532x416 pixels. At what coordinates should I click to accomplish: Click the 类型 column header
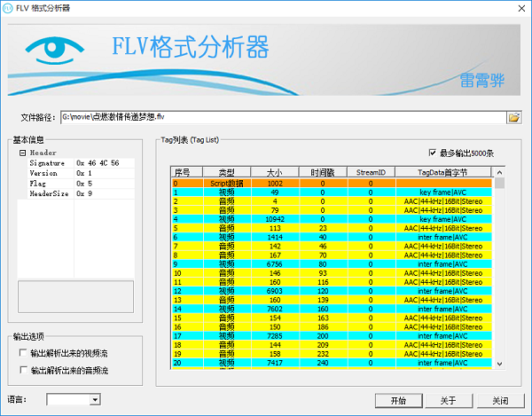click(x=227, y=172)
